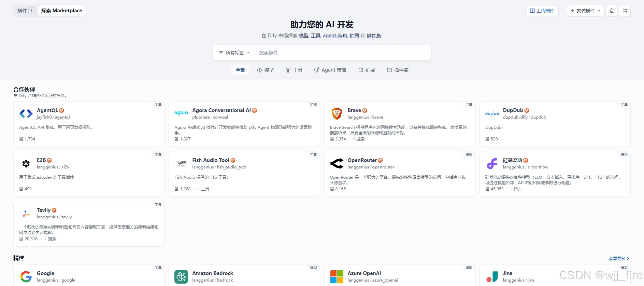Click the 合作伙伴 section heading
This screenshot has width=644, height=286.
(x=24, y=90)
